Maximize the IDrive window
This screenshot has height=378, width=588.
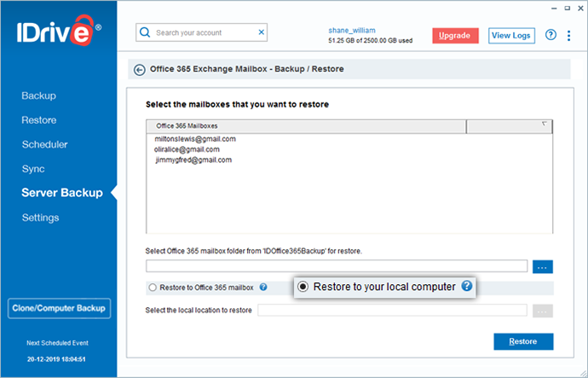(x=568, y=9)
